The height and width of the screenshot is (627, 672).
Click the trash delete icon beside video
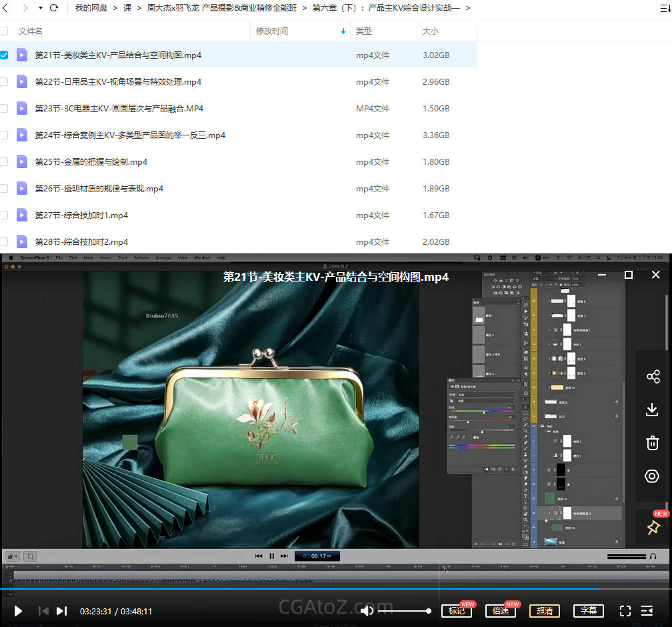coord(653,443)
